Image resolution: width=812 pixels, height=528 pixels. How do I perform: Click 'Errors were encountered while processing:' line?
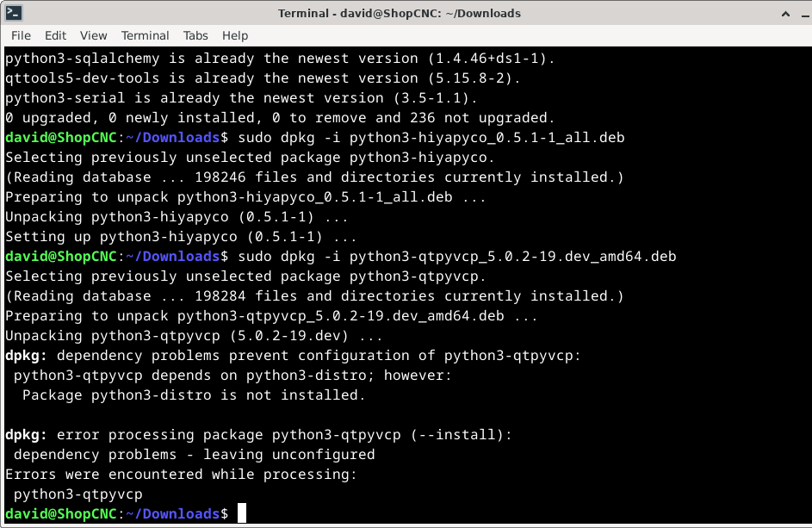tap(180, 475)
